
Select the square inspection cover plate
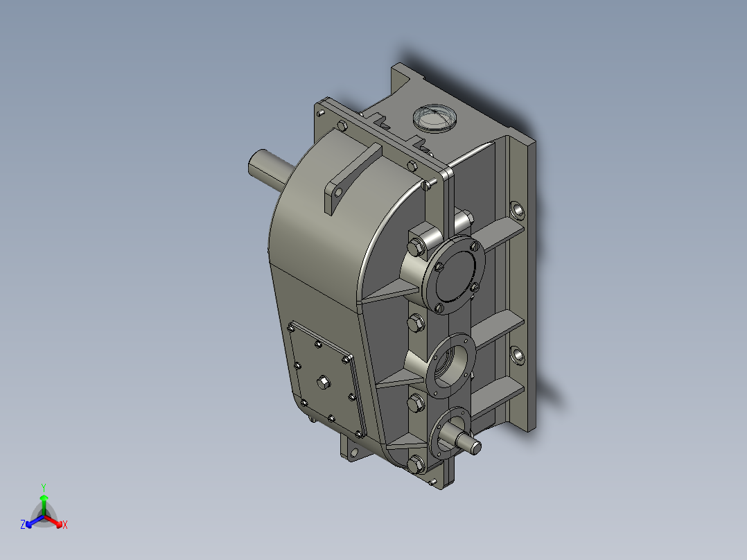pyautogui.click(x=327, y=379)
